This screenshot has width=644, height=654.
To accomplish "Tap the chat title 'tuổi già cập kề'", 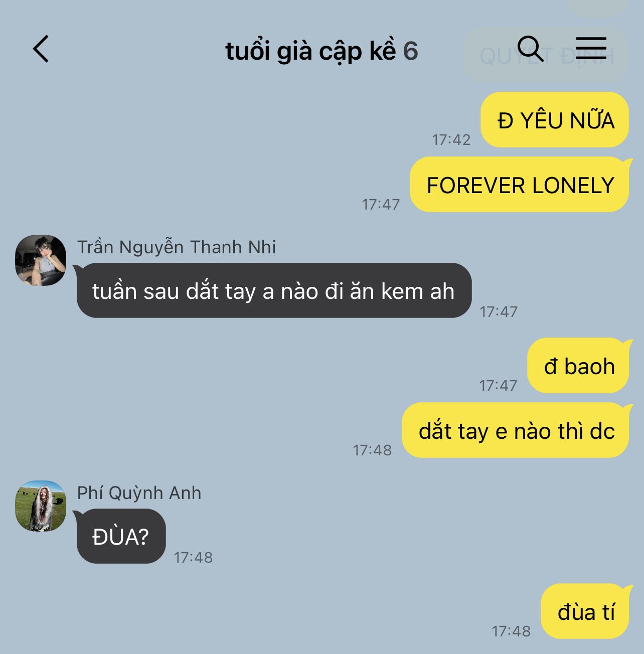I will pyautogui.click(x=311, y=51).
